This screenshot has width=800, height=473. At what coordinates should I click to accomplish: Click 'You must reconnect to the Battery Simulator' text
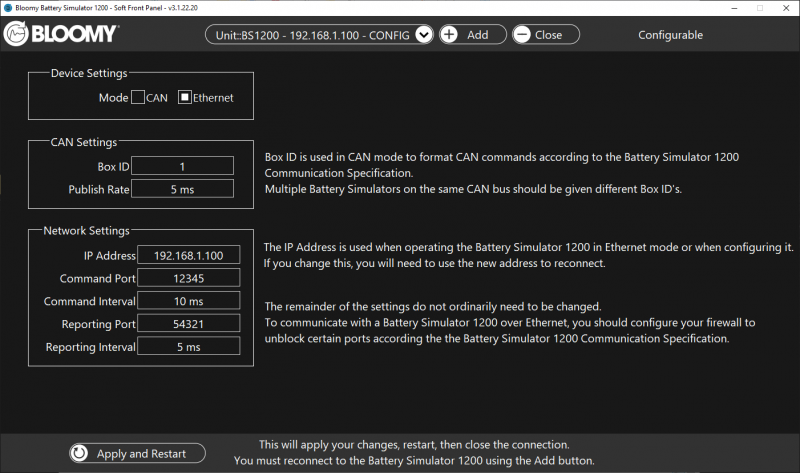[x=414, y=460]
